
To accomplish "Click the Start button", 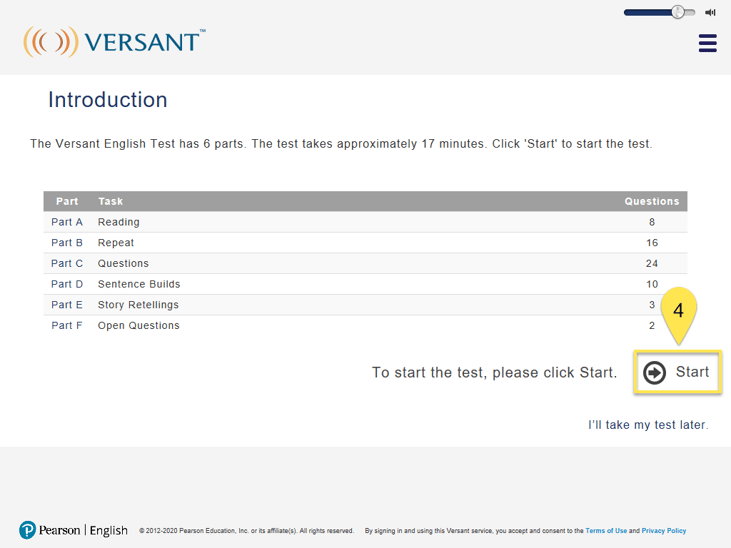I will [x=677, y=372].
